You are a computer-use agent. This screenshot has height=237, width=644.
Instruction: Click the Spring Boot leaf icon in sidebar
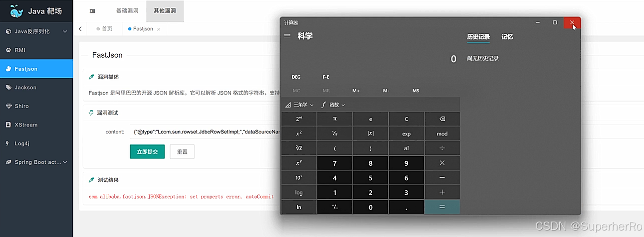pos(8,162)
